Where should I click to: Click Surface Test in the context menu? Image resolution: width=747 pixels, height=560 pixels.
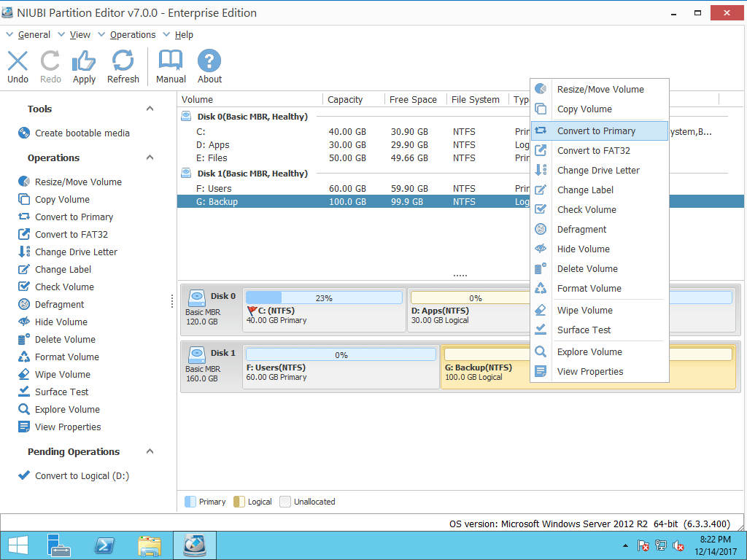pyautogui.click(x=600, y=330)
